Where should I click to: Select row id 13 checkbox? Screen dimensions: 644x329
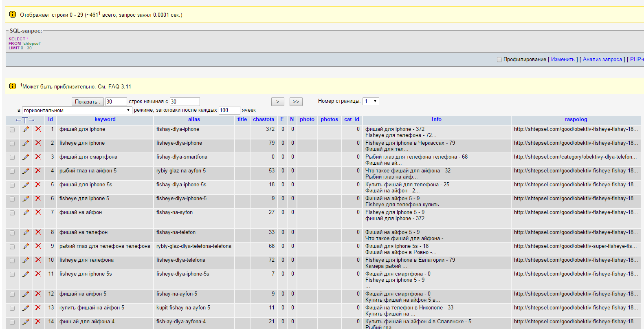pyautogui.click(x=12, y=308)
